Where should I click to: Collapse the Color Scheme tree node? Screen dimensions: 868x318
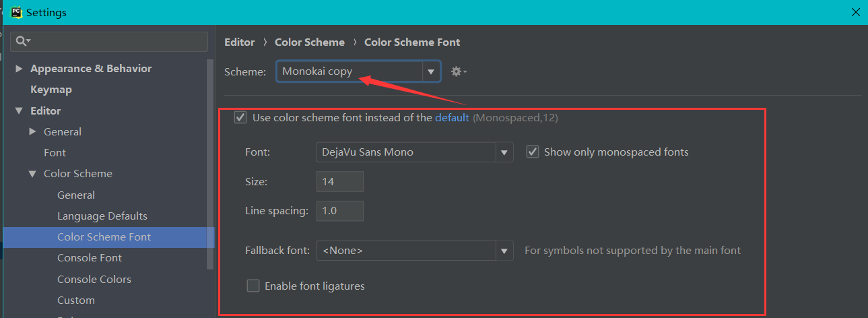[x=32, y=174]
